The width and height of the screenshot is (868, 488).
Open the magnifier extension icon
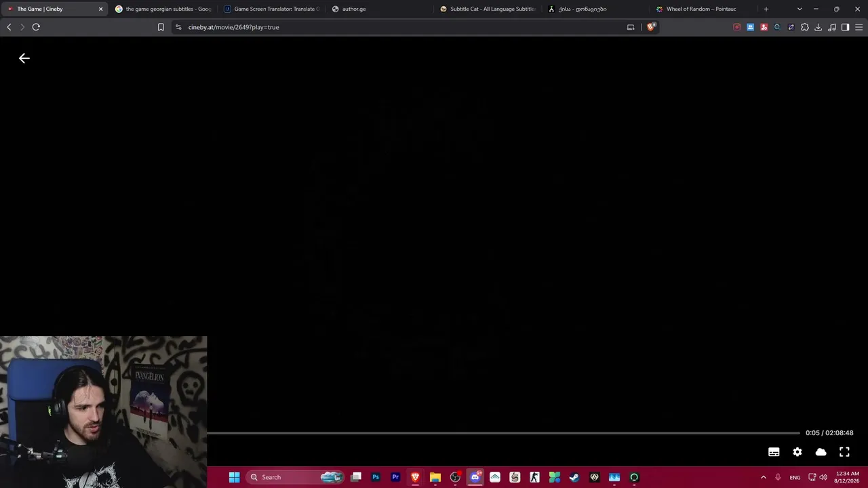[x=778, y=27]
